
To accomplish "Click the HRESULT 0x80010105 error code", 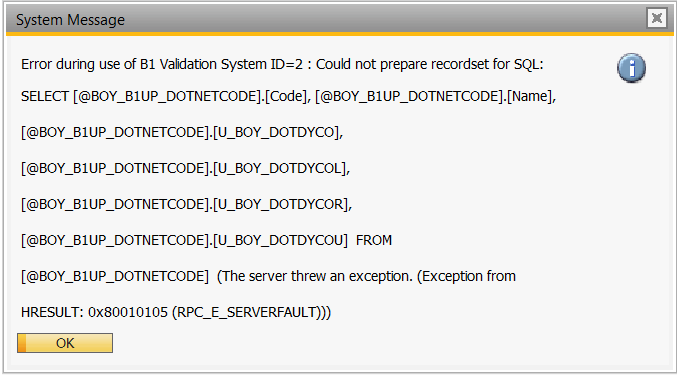I will (128, 312).
